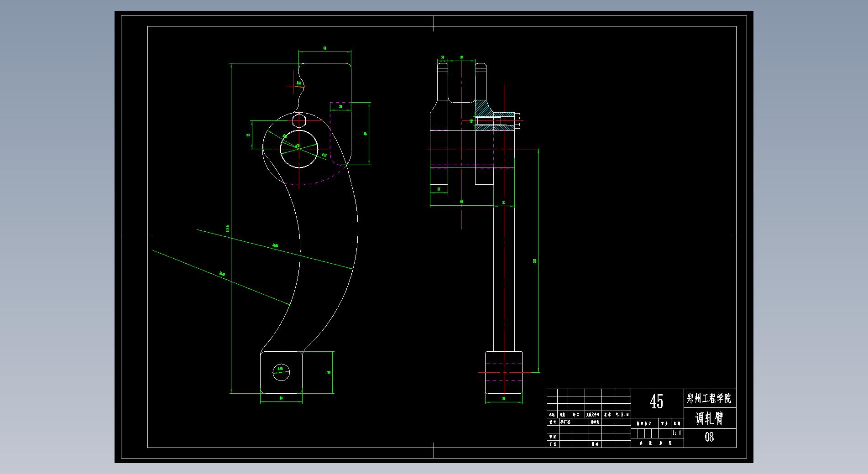The width and height of the screenshot is (868, 474).
Task: Click the drawing number "08"
Action: point(709,437)
